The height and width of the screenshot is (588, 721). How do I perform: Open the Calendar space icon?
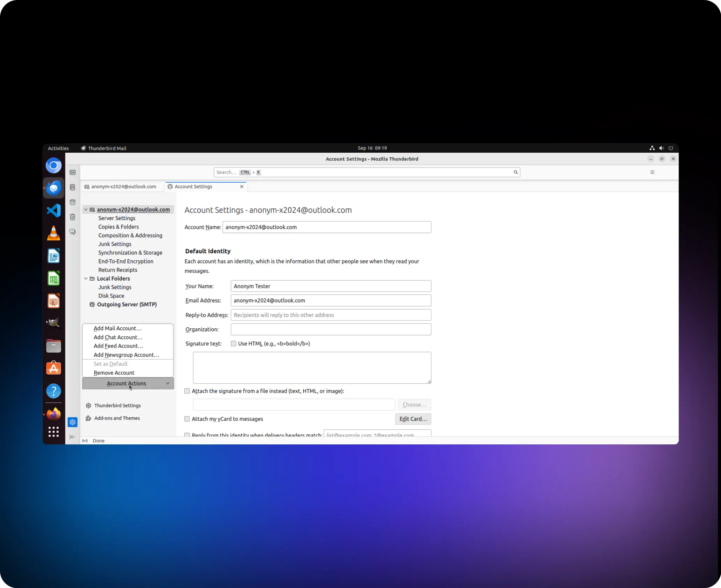coord(73,202)
